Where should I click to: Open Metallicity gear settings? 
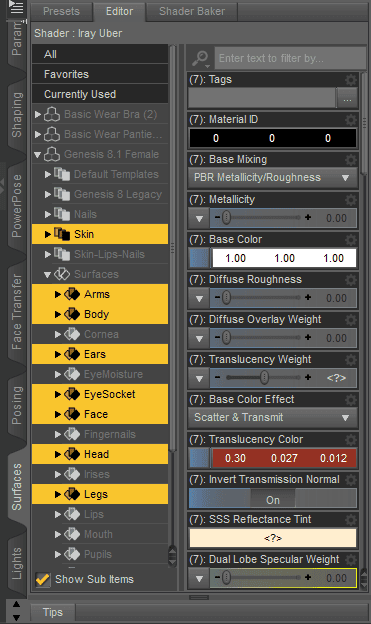(x=351, y=199)
